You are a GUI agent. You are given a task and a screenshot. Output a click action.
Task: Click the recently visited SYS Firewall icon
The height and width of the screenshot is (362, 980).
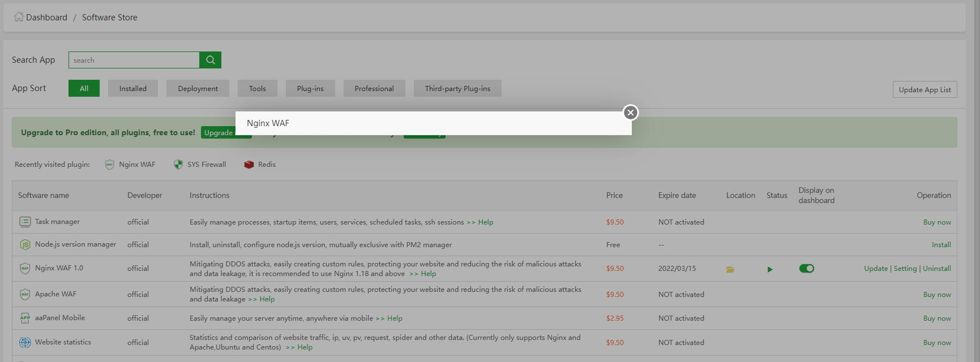click(x=178, y=165)
